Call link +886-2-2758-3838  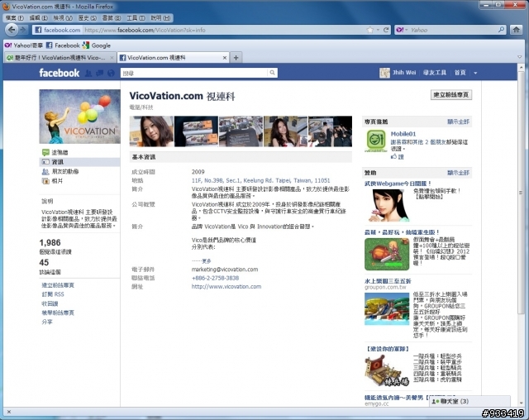215,278
